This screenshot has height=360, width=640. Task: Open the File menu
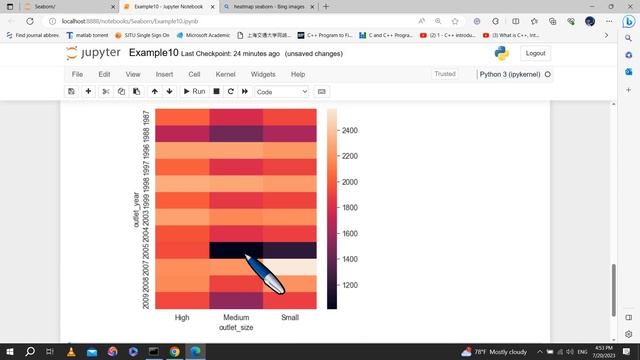77,74
